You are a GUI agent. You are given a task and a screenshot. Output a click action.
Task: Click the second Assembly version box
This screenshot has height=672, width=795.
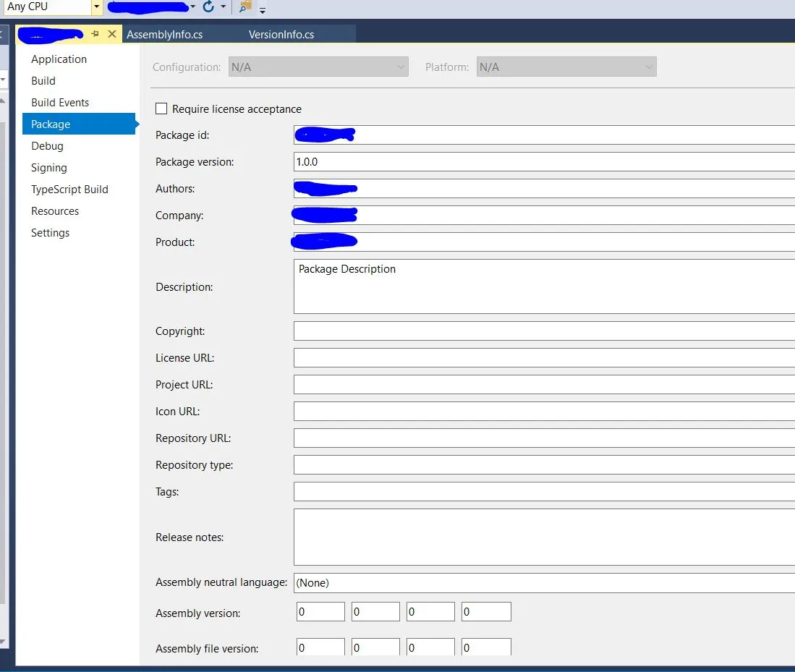tap(375, 612)
